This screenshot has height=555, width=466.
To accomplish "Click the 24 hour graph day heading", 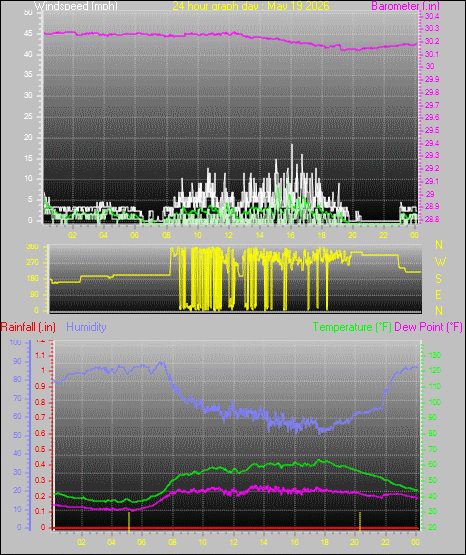I will click(x=251, y=6).
